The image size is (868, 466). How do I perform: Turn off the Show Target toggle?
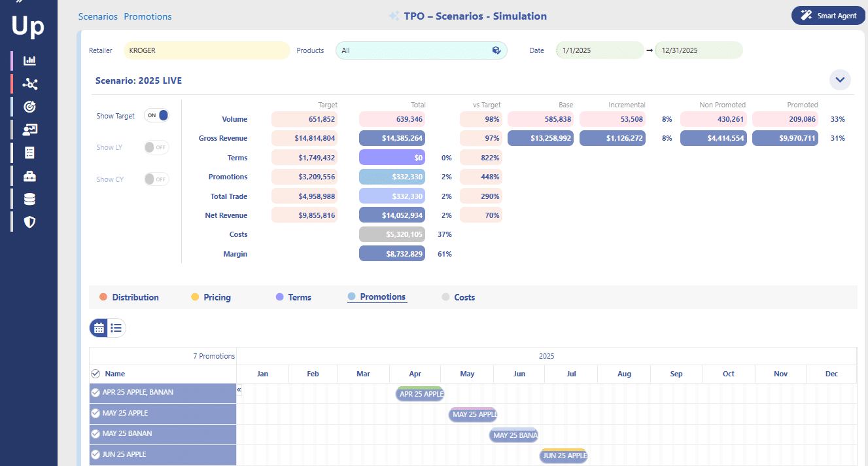156,116
